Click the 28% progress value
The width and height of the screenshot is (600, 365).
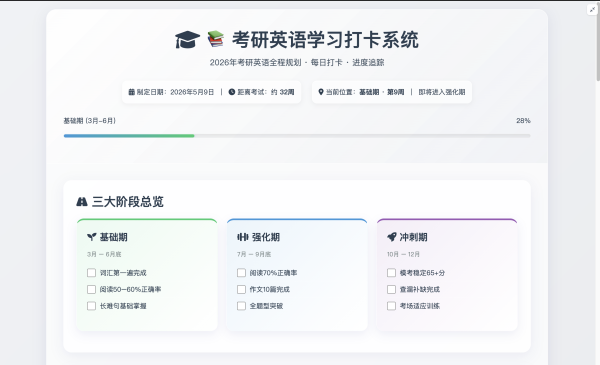coord(523,121)
